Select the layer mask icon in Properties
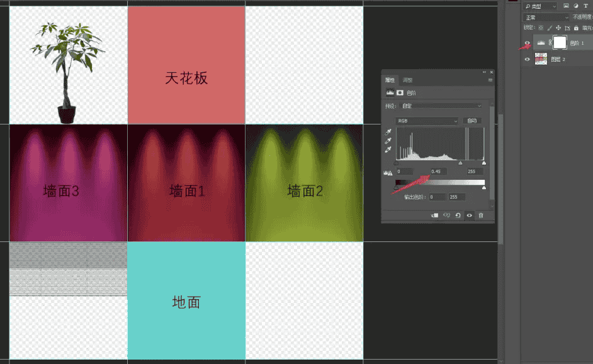Screen dimensions: 593x364 click(x=400, y=92)
